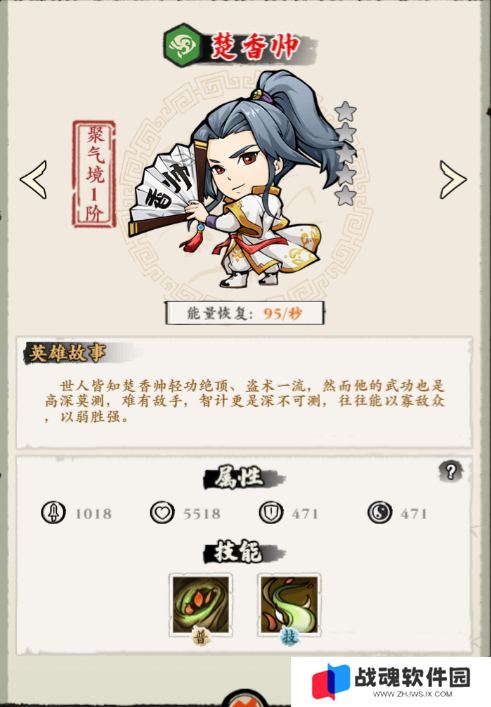The height and width of the screenshot is (707, 491).
Task: Select the green hexagon faction emblem
Action: point(183,46)
